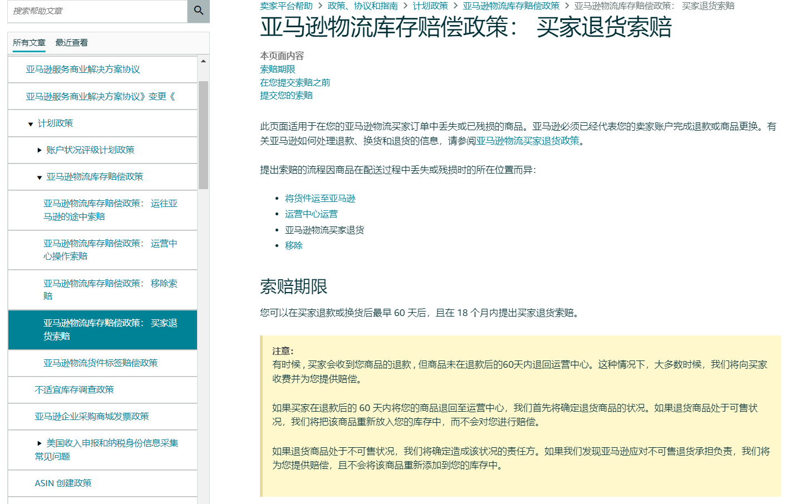The image size is (812, 504).
Task: Click the 提交您的索赔 link
Action: [286, 95]
